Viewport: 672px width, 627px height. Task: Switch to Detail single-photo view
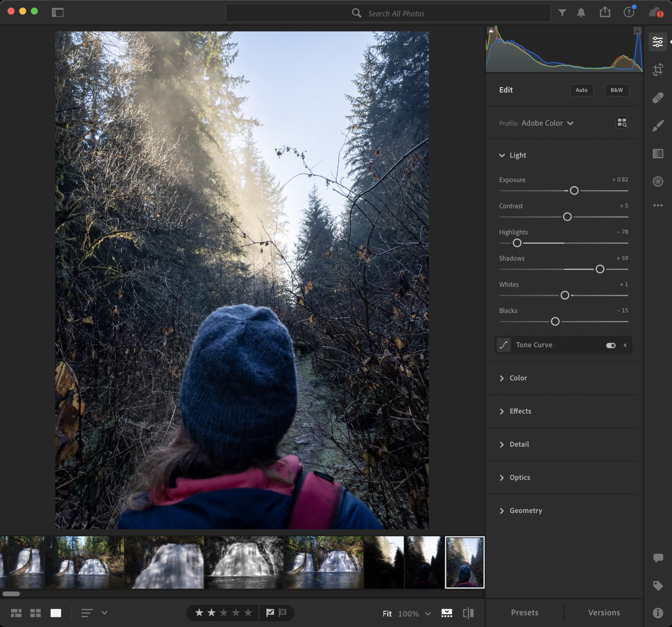click(56, 613)
